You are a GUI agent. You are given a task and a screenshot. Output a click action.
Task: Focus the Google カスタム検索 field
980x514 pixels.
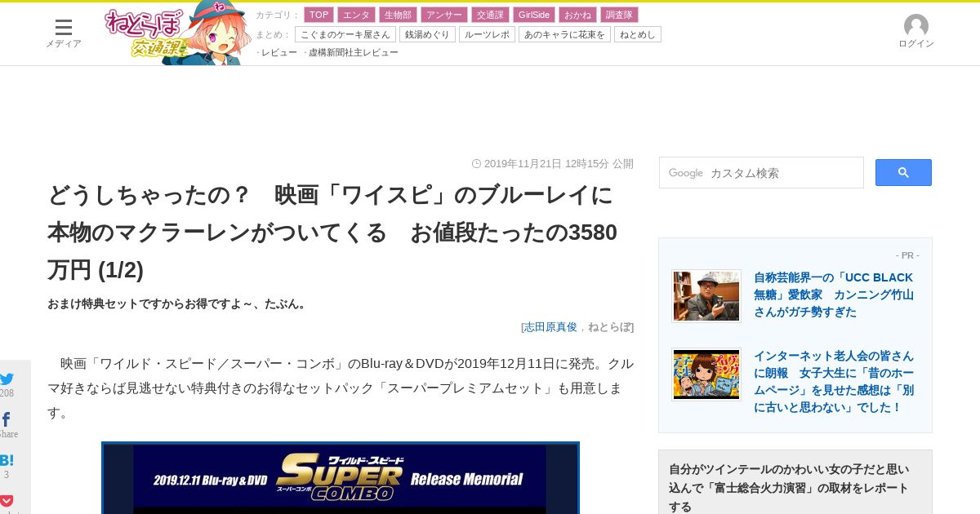tap(761, 172)
